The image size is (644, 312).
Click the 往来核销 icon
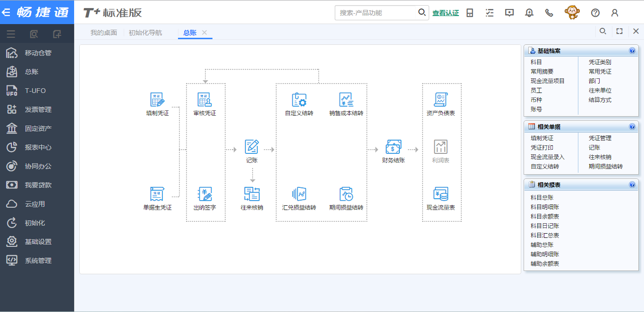click(252, 194)
